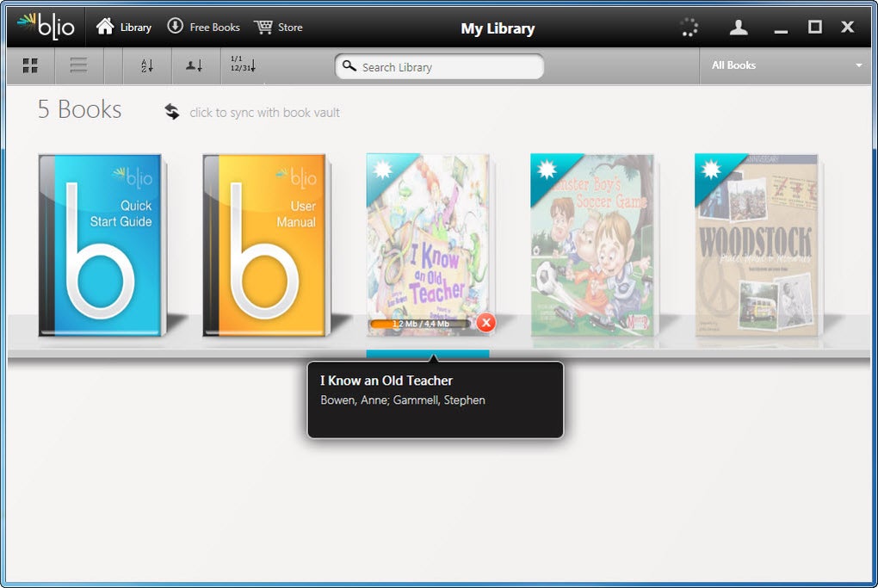Minimize the Blio window

coord(781,29)
